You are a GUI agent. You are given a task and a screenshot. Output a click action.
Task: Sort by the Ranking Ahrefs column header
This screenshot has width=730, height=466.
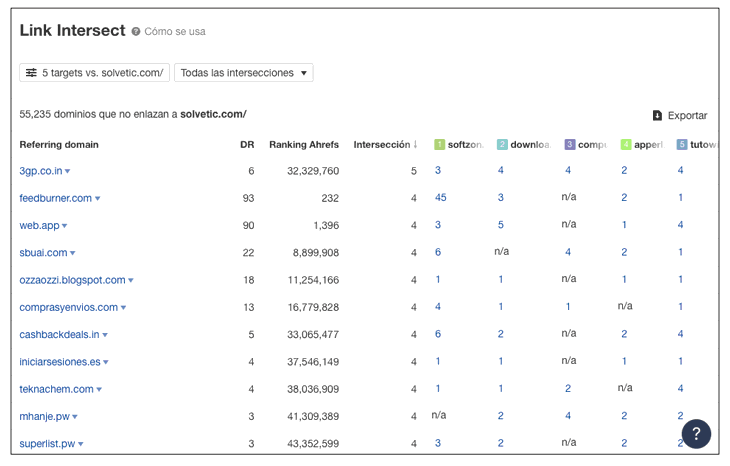point(303,145)
